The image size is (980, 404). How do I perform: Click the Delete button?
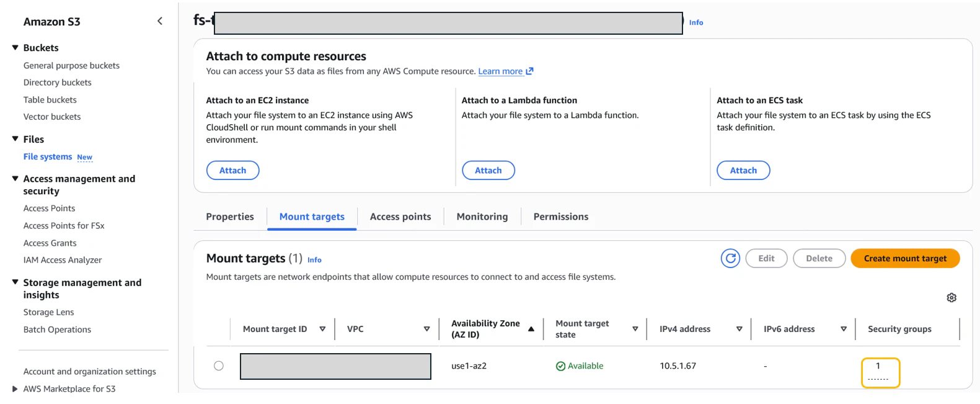819,259
